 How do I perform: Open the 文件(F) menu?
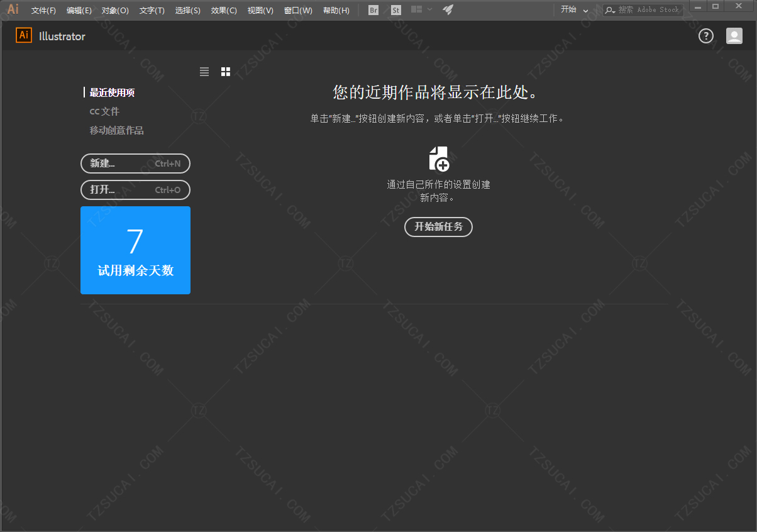(x=43, y=10)
